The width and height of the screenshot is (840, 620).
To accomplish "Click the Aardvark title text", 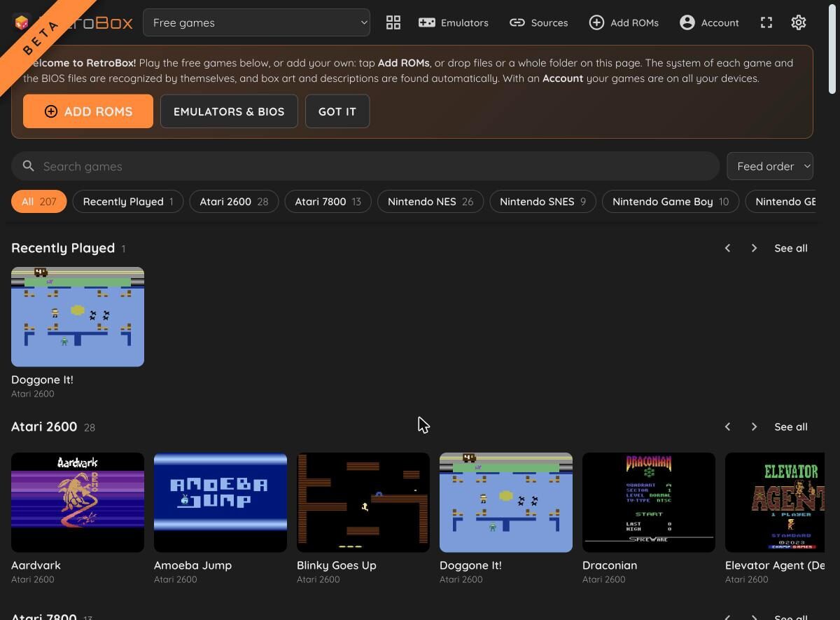I will (36, 565).
